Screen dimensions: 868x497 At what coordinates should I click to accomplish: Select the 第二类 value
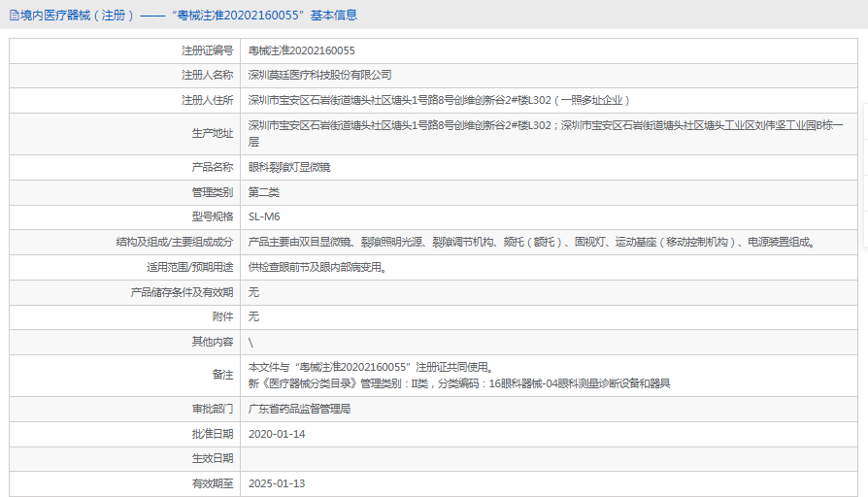point(264,192)
